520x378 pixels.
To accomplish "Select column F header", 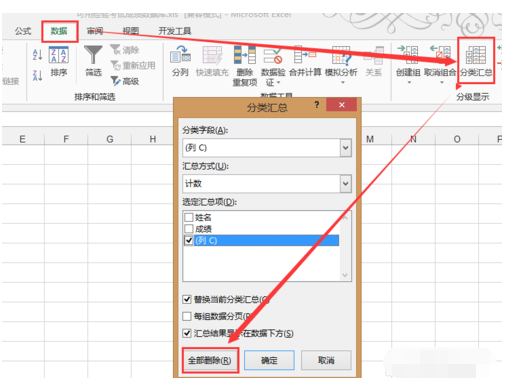I will tap(66, 139).
